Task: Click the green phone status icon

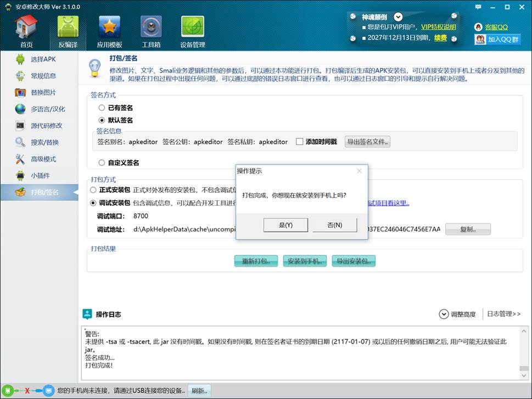Action: tap(8, 391)
